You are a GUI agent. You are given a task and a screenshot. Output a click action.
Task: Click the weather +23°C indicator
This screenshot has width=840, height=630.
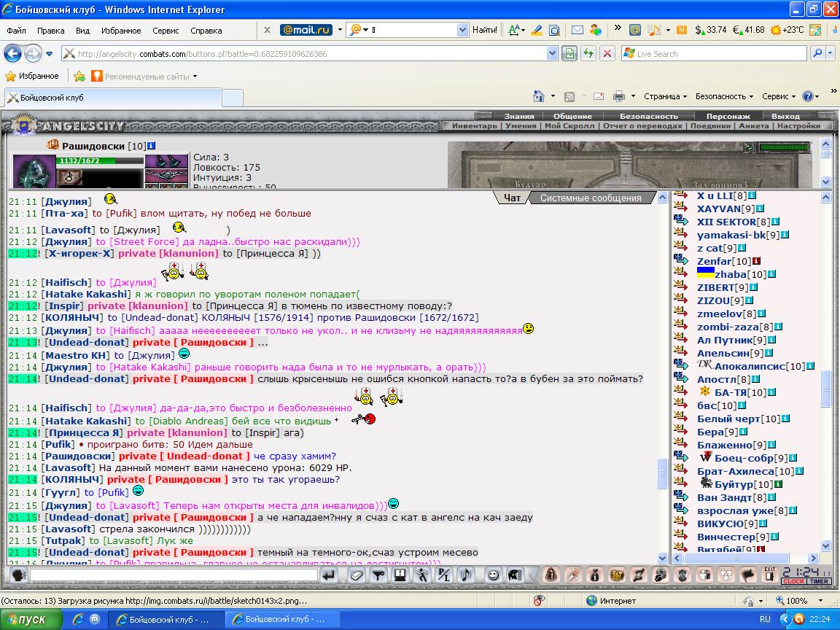tap(787, 30)
